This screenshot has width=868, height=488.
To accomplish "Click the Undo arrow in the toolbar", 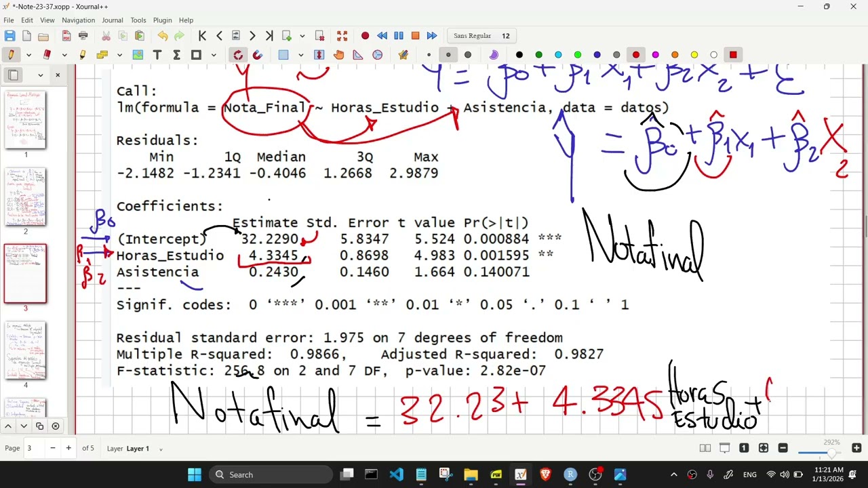I will (163, 36).
